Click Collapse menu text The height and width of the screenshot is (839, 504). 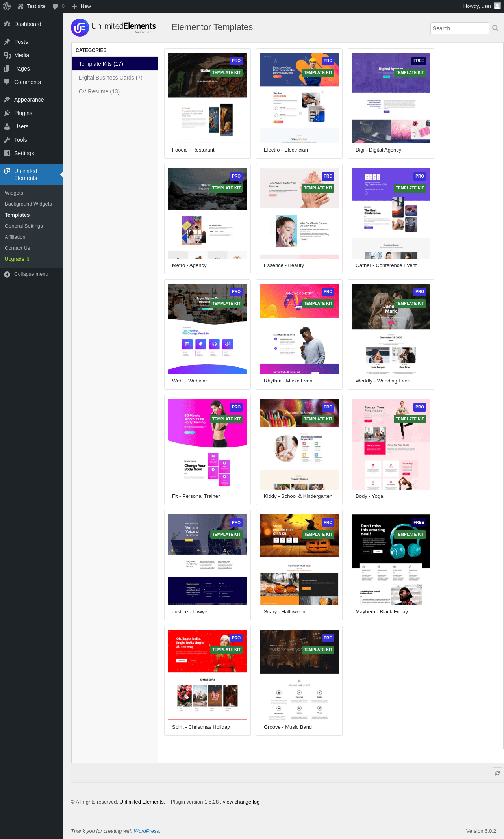tap(31, 274)
